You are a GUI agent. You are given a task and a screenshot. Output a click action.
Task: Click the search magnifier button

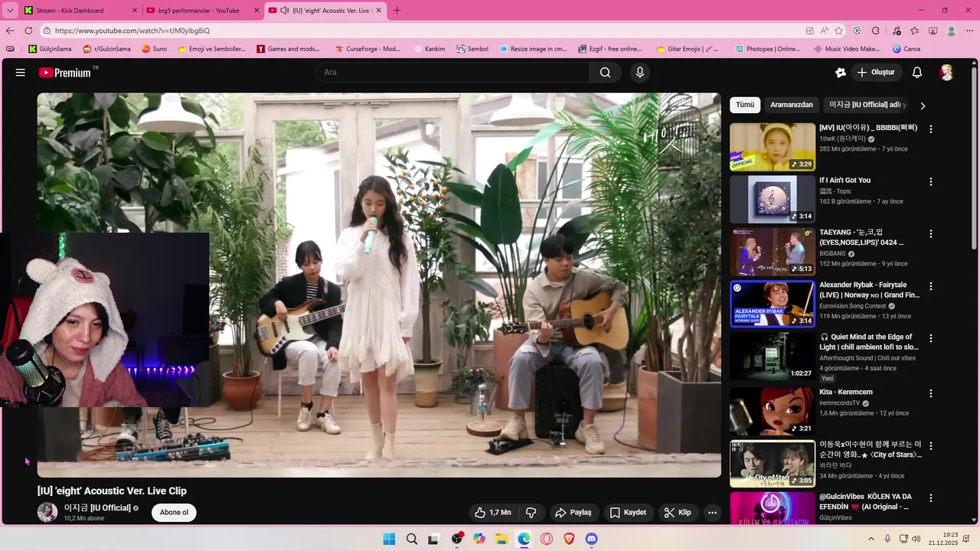click(x=605, y=73)
